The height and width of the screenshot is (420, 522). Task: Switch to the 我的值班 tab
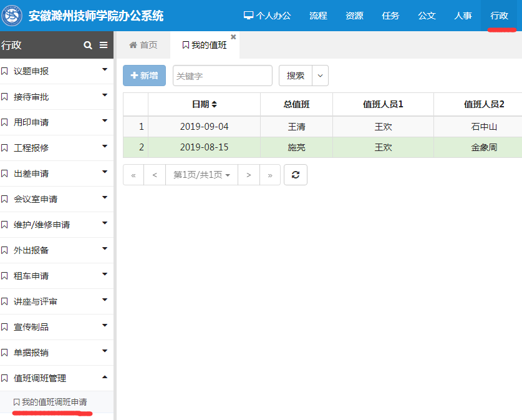tap(208, 44)
